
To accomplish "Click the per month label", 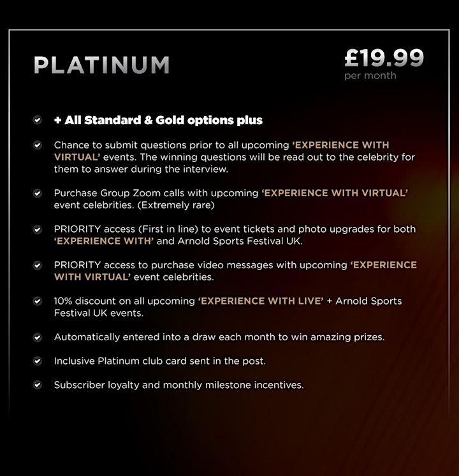I will tap(370, 76).
